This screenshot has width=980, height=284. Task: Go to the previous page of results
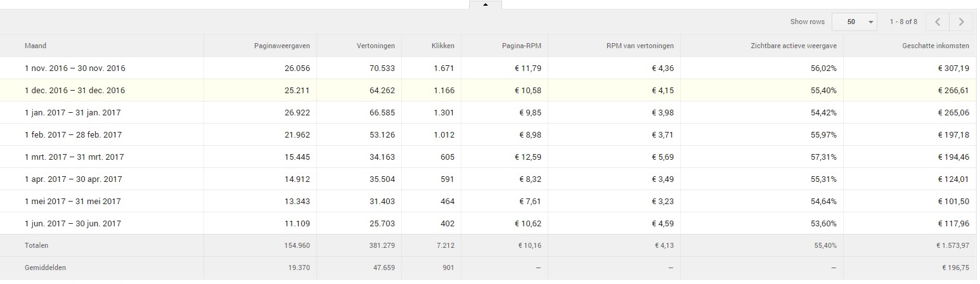pos(938,22)
